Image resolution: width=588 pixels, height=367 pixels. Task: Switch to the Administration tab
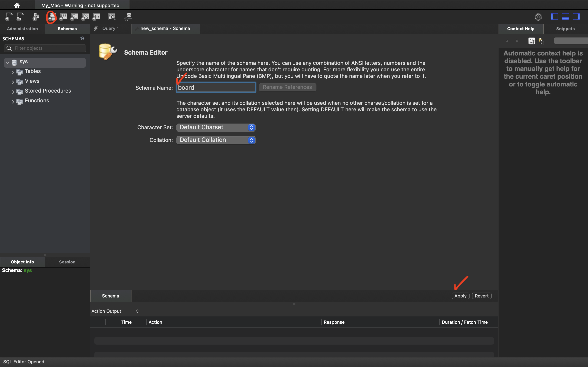click(x=22, y=29)
